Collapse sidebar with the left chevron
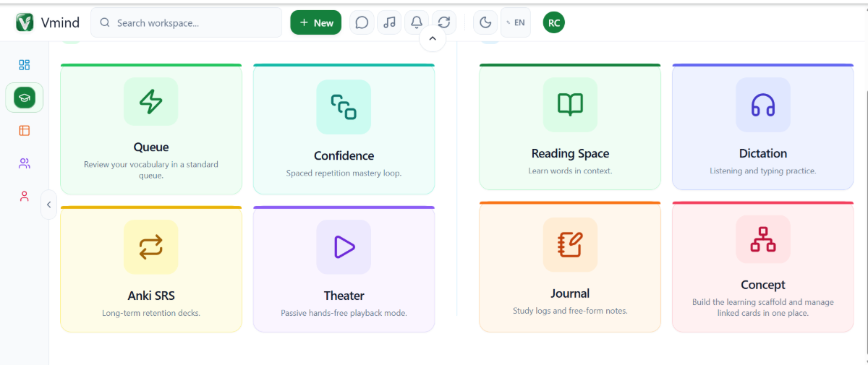The width and height of the screenshot is (868, 365). coord(48,205)
